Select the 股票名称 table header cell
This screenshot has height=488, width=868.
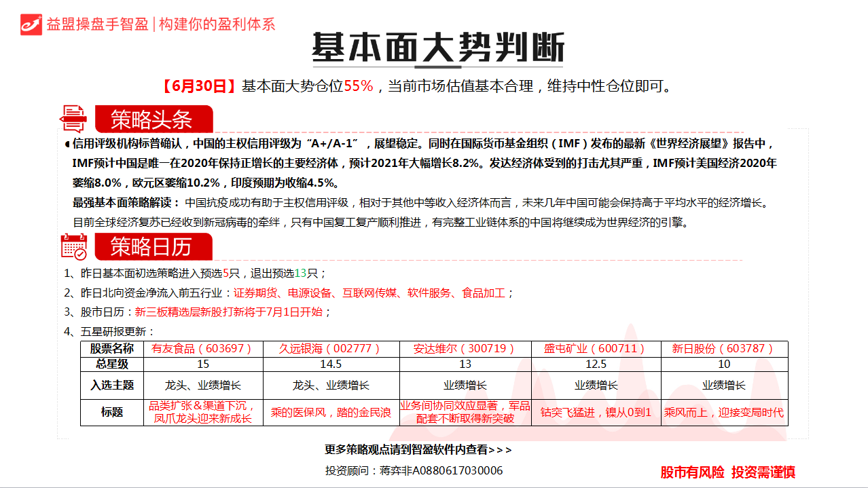(x=112, y=348)
